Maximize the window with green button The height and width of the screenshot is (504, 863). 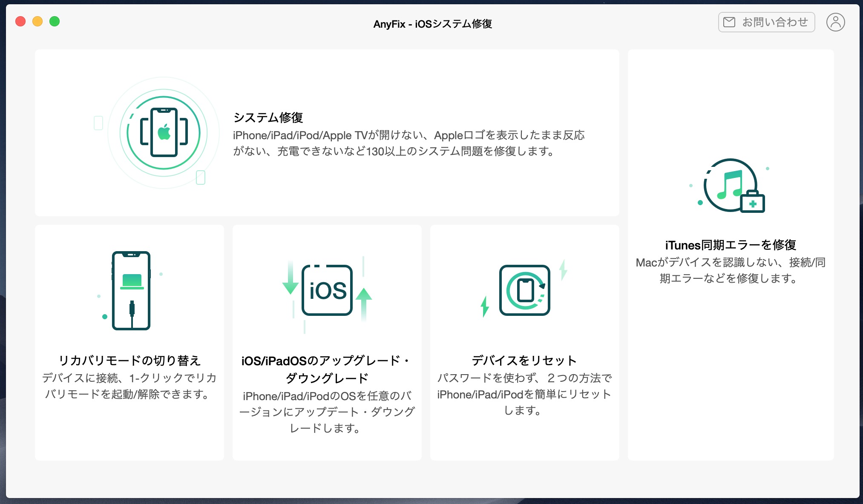coord(55,21)
